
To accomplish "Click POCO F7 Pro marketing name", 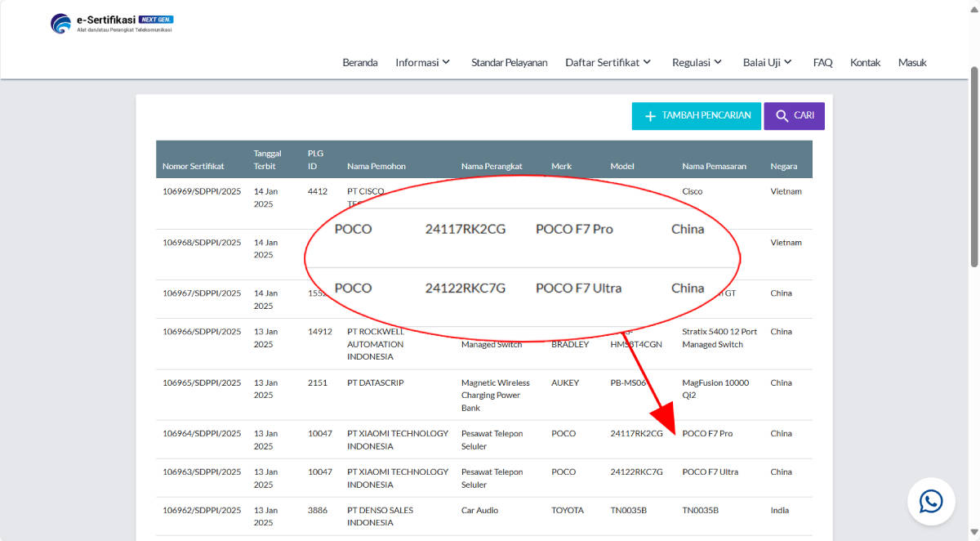I will [x=707, y=433].
